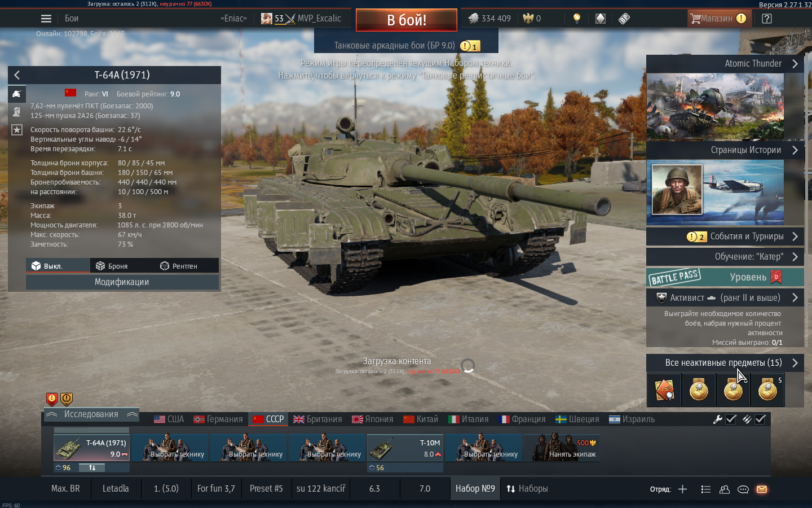Image resolution: width=812 pixels, height=508 pixels.
Task: Expand События и Турниры section
Action: pyautogui.click(x=725, y=237)
